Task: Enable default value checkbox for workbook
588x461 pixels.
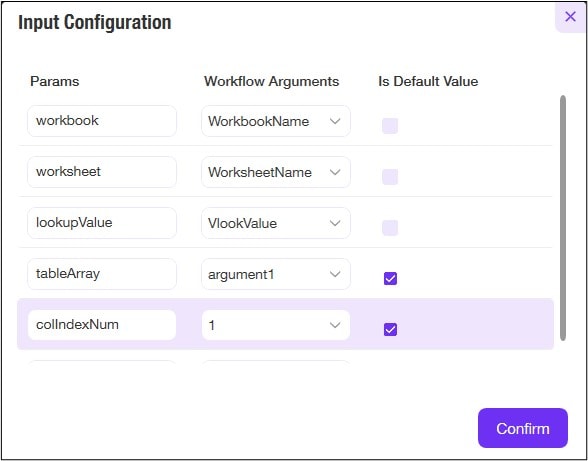Action: click(390, 126)
